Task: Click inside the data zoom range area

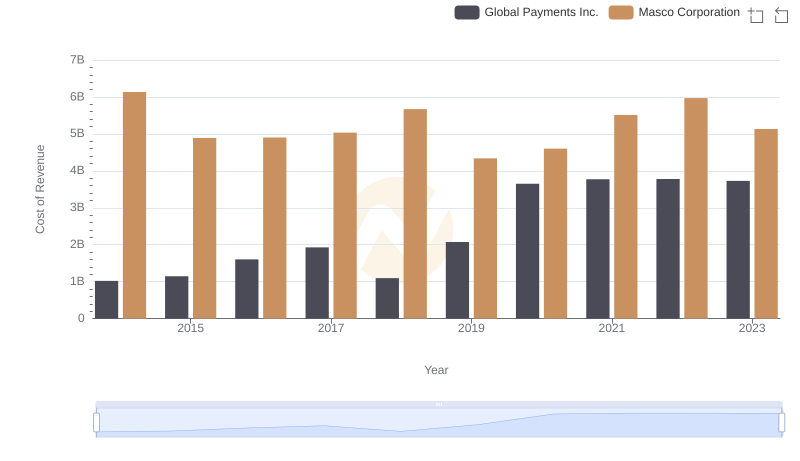Action: pyautogui.click(x=439, y=422)
